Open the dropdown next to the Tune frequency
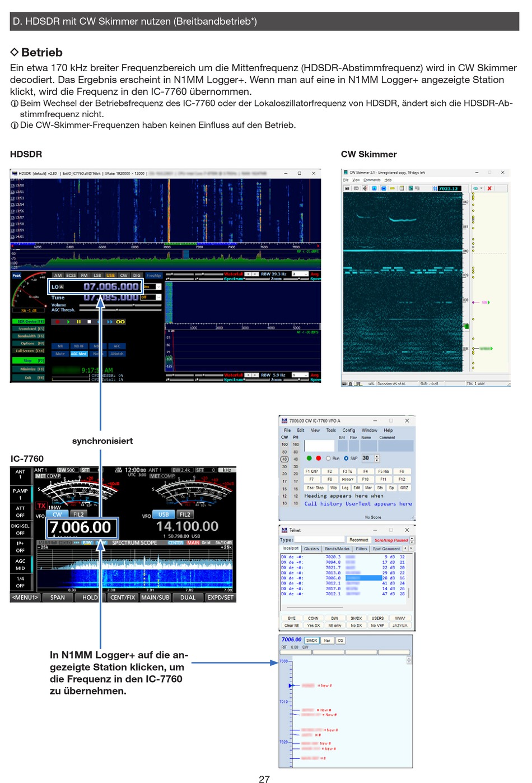This screenshot has width=532, height=783. coord(158,297)
